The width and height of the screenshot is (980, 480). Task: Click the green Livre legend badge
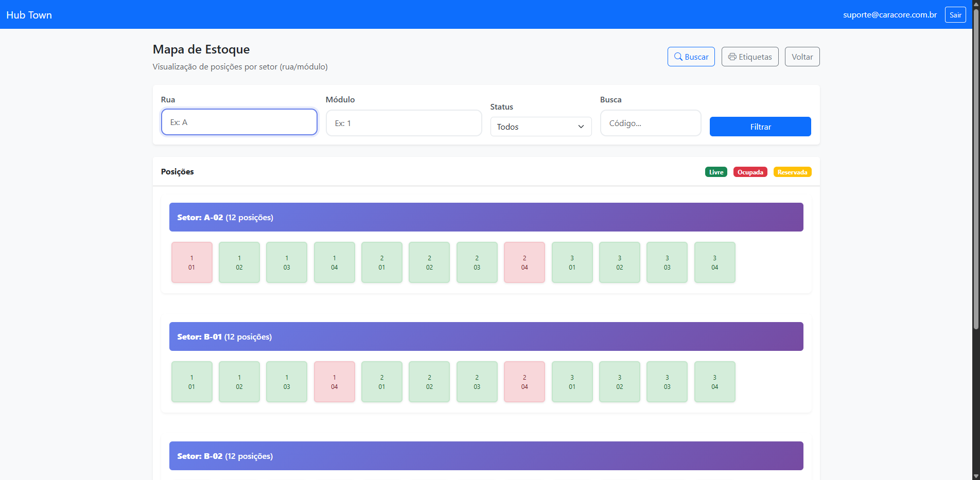[716, 172]
